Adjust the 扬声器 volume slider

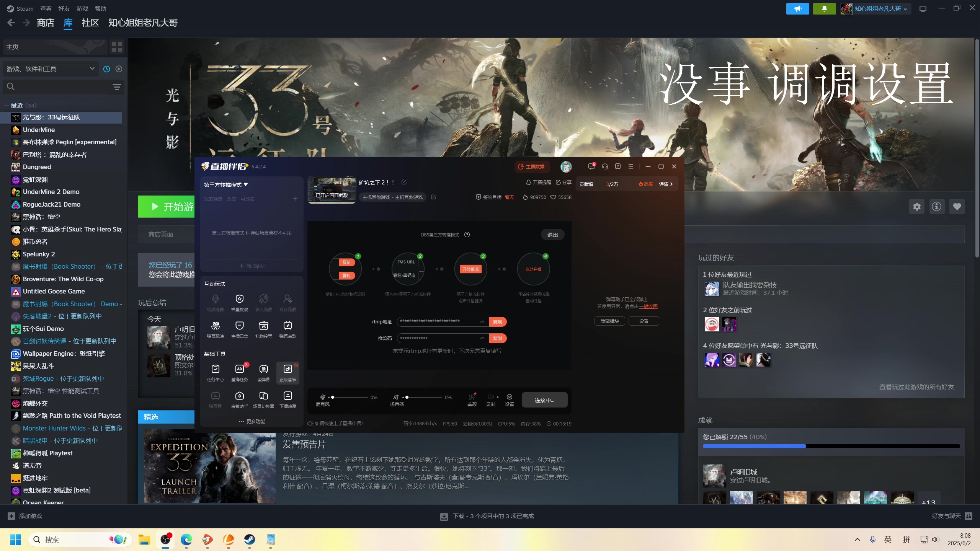coord(424,397)
